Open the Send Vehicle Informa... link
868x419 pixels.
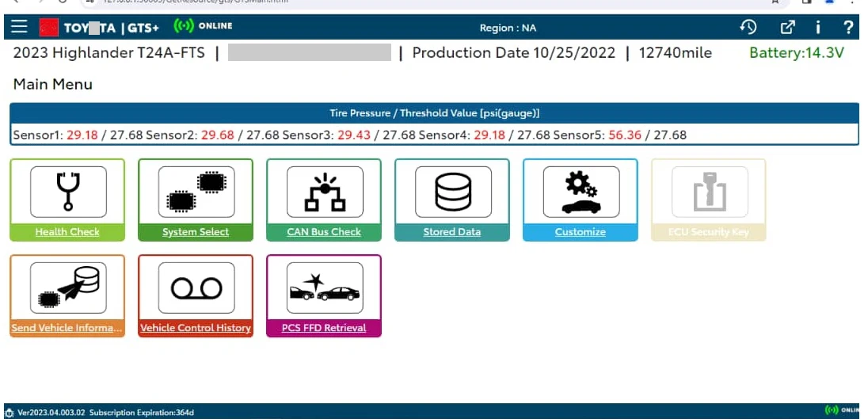pyautogui.click(x=67, y=328)
